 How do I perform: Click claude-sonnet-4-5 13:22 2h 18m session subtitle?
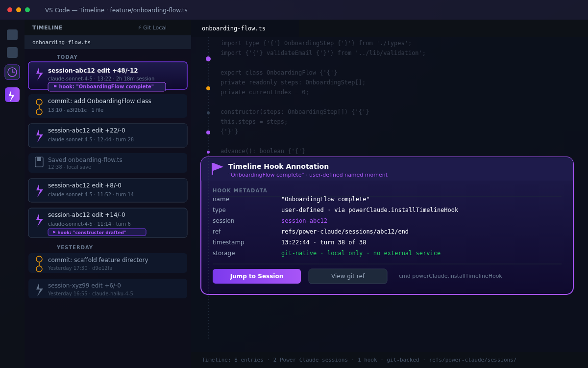point(101,79)
